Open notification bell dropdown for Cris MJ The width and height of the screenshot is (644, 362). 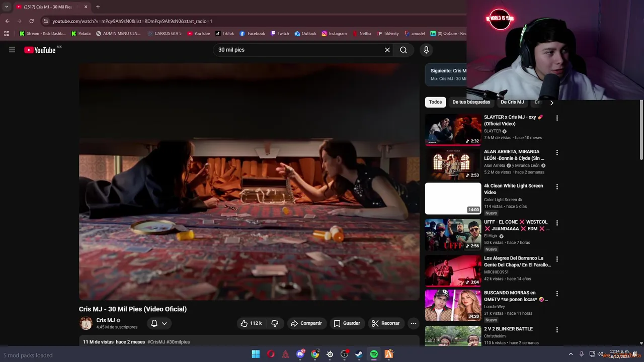(159, 323)
